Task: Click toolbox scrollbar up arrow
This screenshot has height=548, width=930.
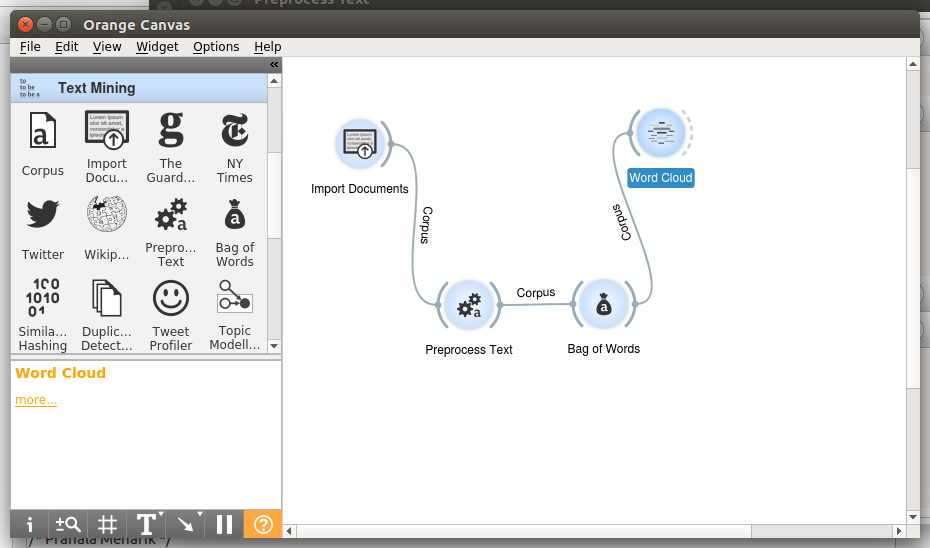Action: (x=274, y=81)
